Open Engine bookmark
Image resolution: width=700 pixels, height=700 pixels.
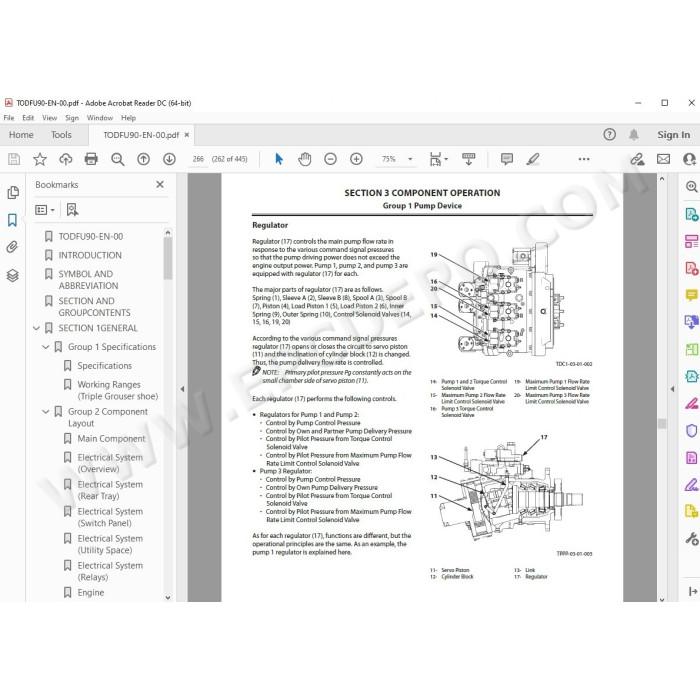coord(91,592)
